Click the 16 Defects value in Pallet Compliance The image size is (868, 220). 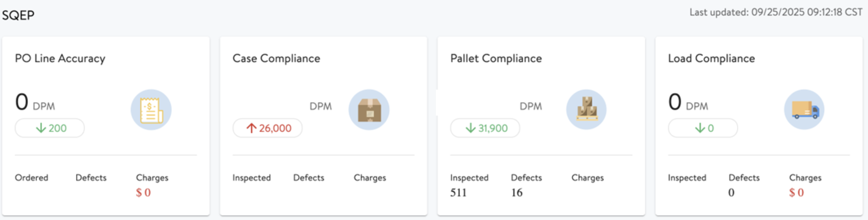click(516, 193)
